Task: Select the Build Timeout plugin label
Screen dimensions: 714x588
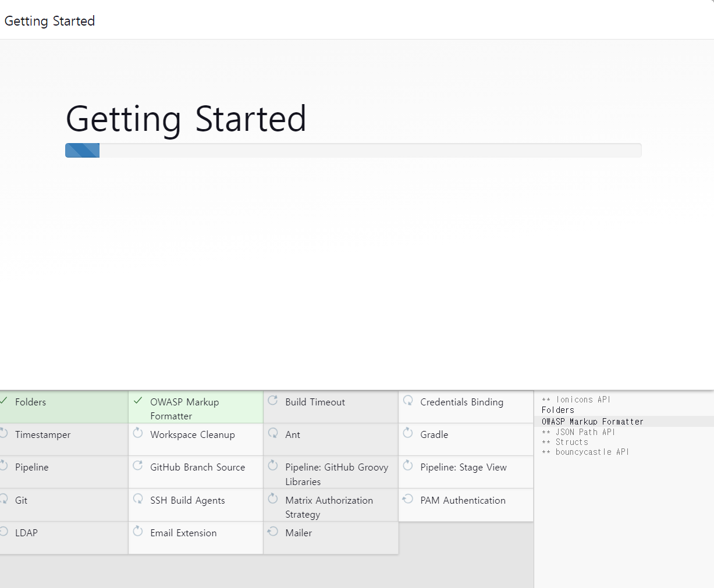Action: tap(315, 402)
